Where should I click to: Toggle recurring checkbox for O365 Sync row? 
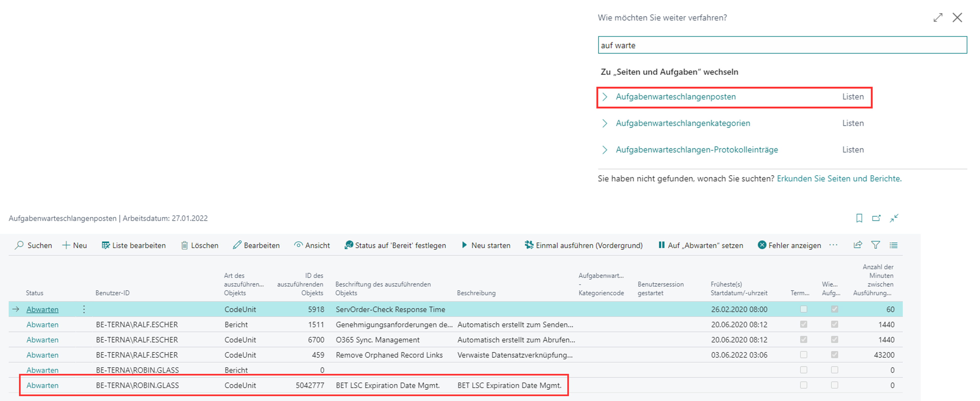coord(834,339)
